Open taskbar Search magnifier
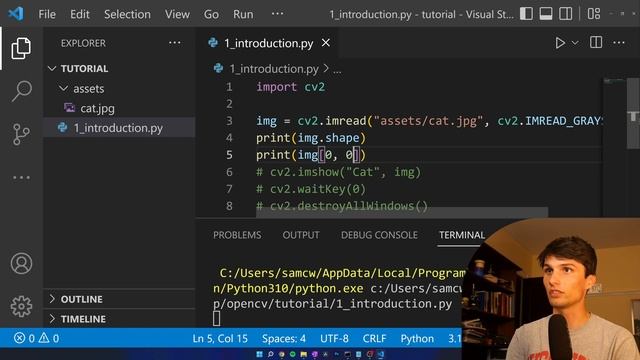 tap(270, 354)
